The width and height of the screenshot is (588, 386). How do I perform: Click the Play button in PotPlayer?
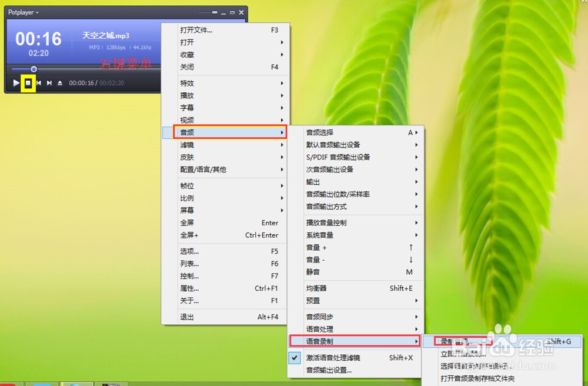(x=16, y=83)
